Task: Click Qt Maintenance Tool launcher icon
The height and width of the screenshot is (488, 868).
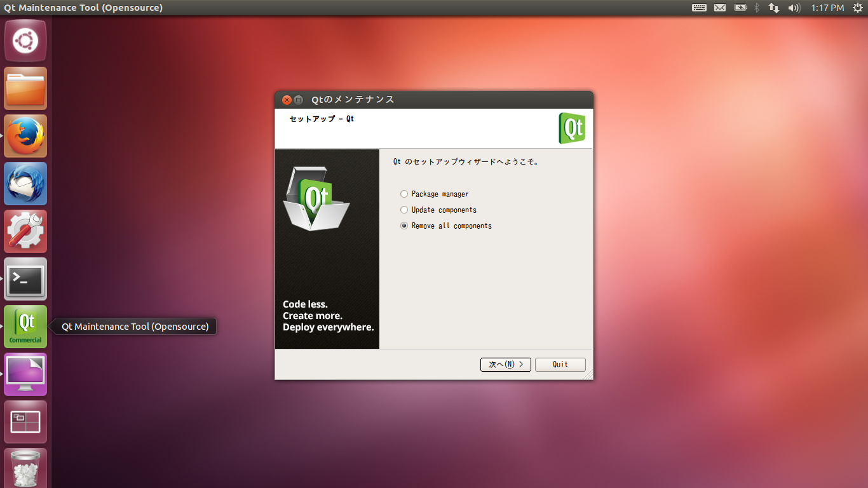Action: 25,327
